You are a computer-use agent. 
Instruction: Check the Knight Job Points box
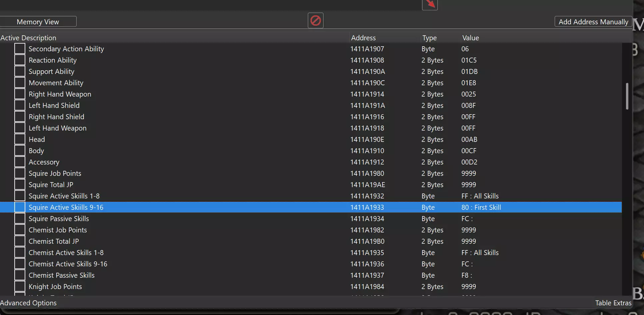click(x=20, y=286)
